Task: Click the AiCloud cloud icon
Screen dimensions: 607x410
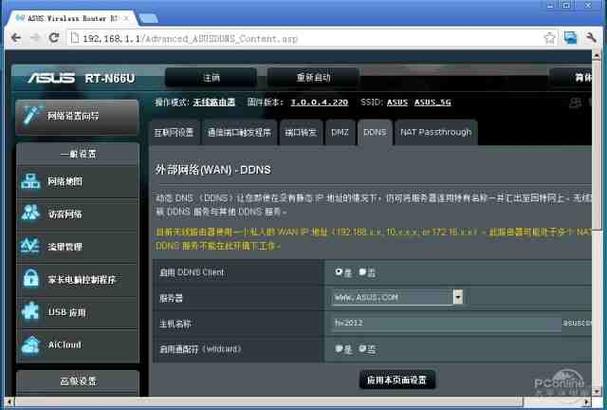Action: 31,345
